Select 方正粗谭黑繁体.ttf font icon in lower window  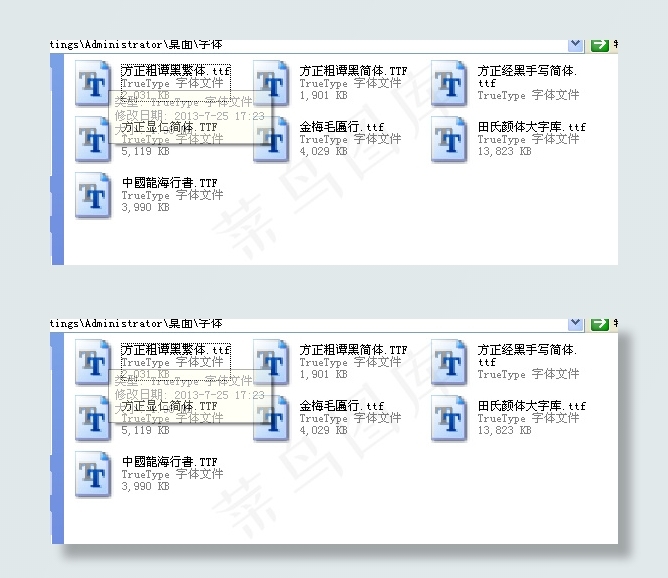[93, 362]
